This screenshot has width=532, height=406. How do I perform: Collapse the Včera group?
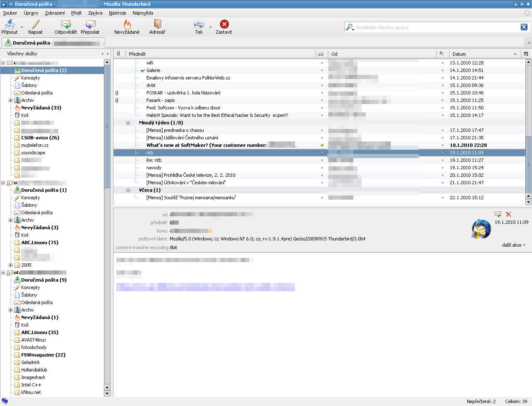tap(128, 190)
